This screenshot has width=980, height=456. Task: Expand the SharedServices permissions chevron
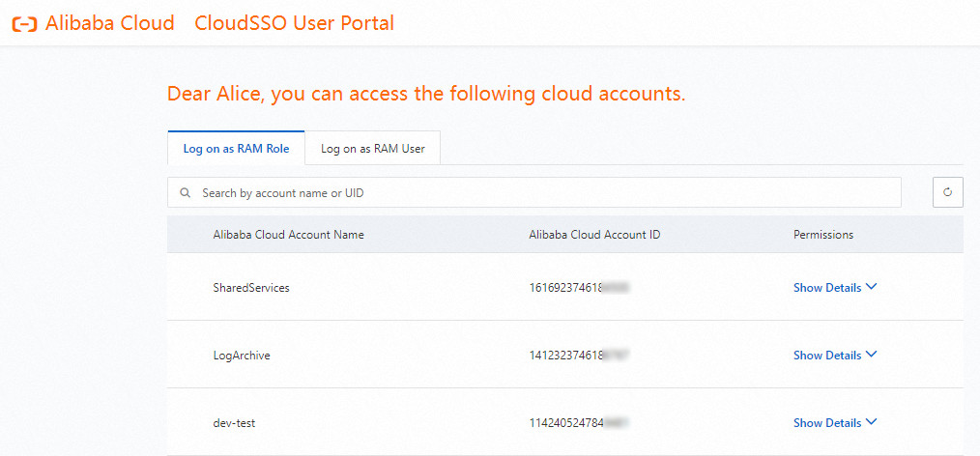(872, 287)
